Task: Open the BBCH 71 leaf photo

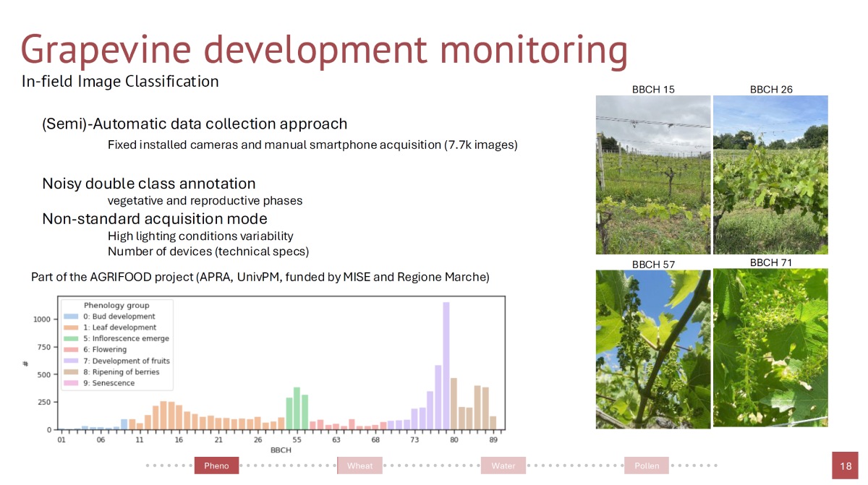Action: tap(770, 348)
